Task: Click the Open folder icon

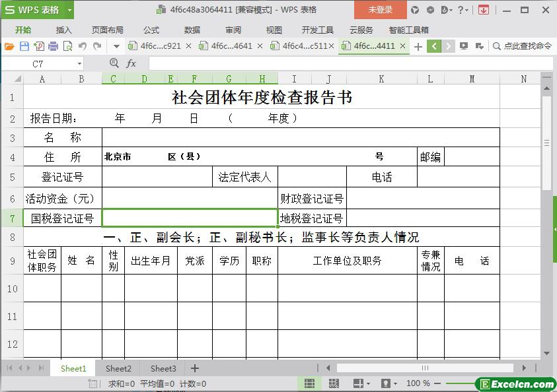Action: [9, 46]
